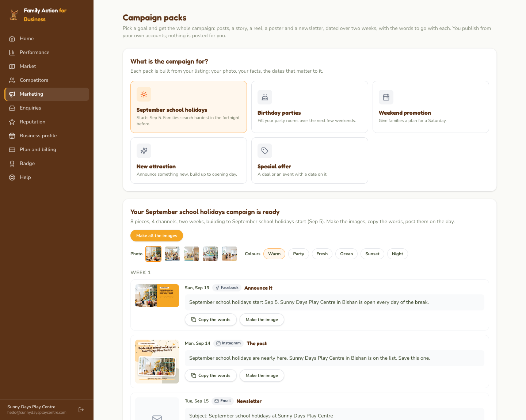526x420 pixels.
Task: Copy the words for Instagram The post
Action: pos(211,375)
